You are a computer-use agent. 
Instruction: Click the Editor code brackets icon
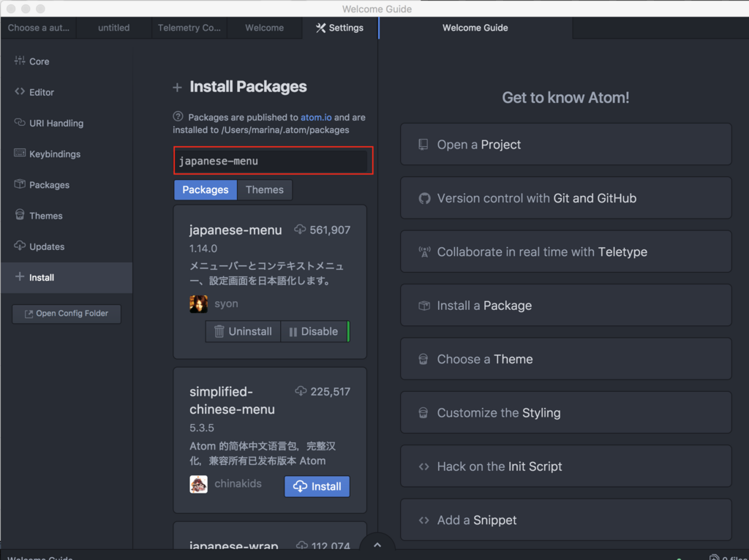click(x=20, y=91)
